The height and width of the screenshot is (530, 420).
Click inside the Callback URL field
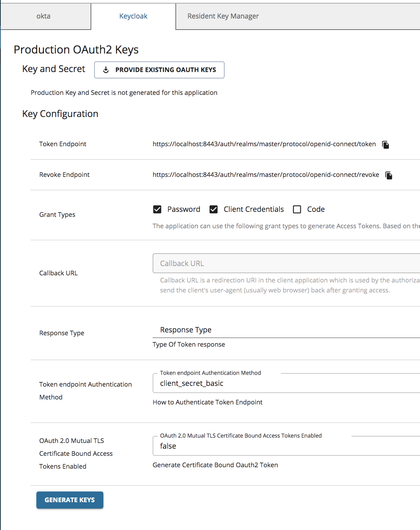(x=250, y=263)
